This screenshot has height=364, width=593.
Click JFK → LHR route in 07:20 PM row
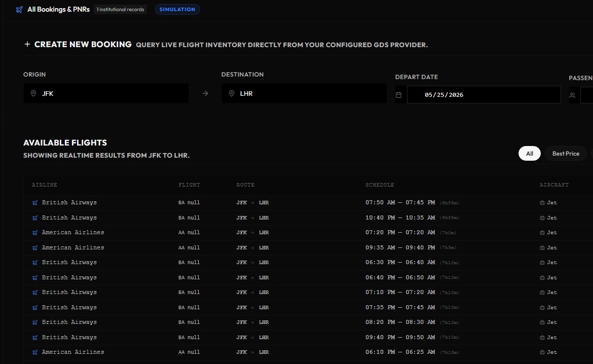point(252,233)
